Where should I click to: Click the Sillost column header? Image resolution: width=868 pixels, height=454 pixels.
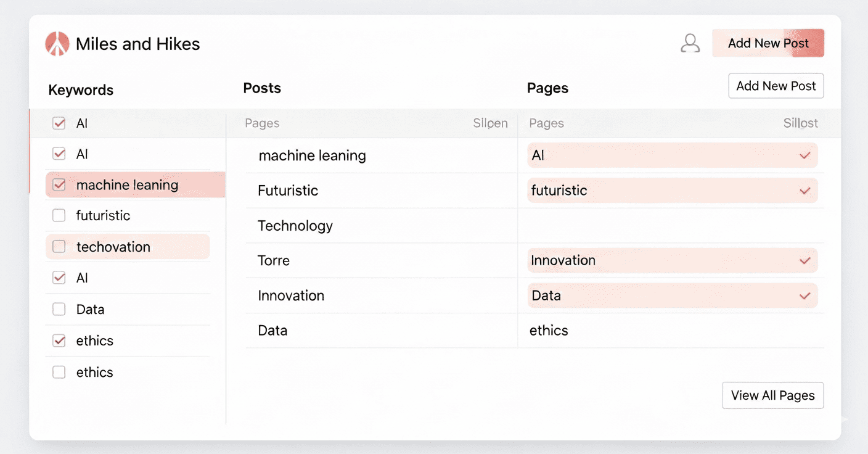(800, 123)
